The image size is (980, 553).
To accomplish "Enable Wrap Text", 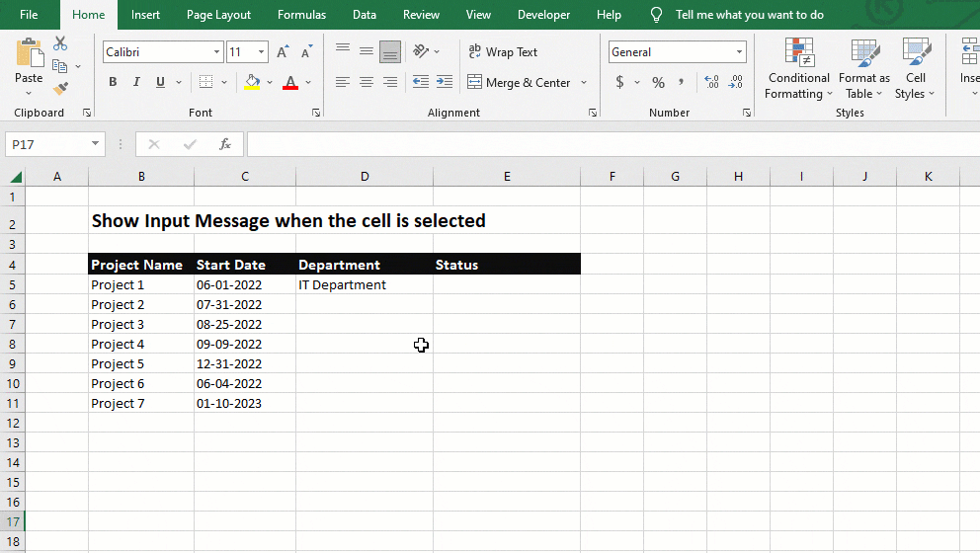I will point(503,52).
